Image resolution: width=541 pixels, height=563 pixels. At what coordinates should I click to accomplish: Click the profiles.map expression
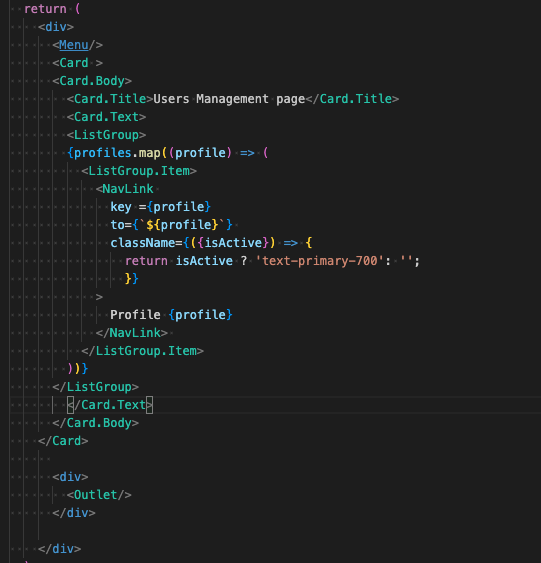tap(167, 153)
